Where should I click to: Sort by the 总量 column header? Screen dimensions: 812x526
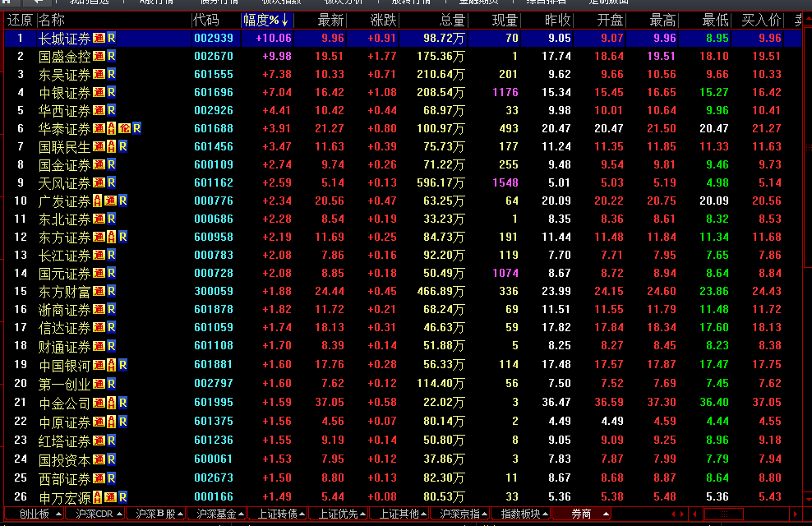point(452,21)
